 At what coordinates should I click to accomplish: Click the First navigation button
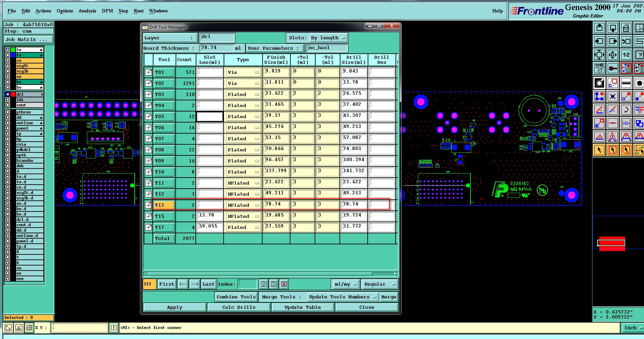(167, 284)
